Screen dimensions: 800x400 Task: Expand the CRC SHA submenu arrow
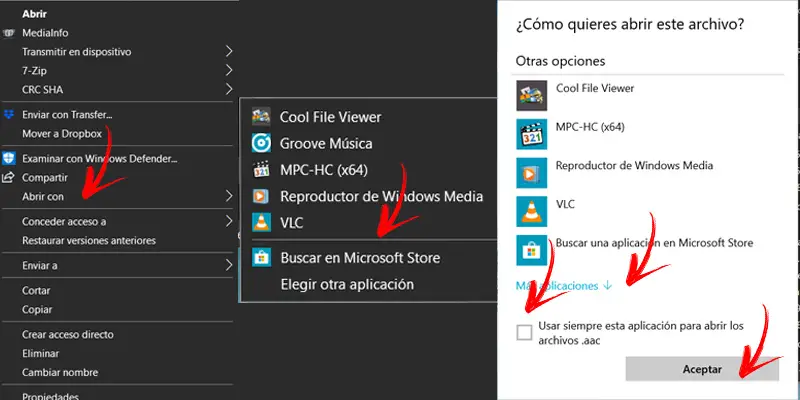point(229,89)
